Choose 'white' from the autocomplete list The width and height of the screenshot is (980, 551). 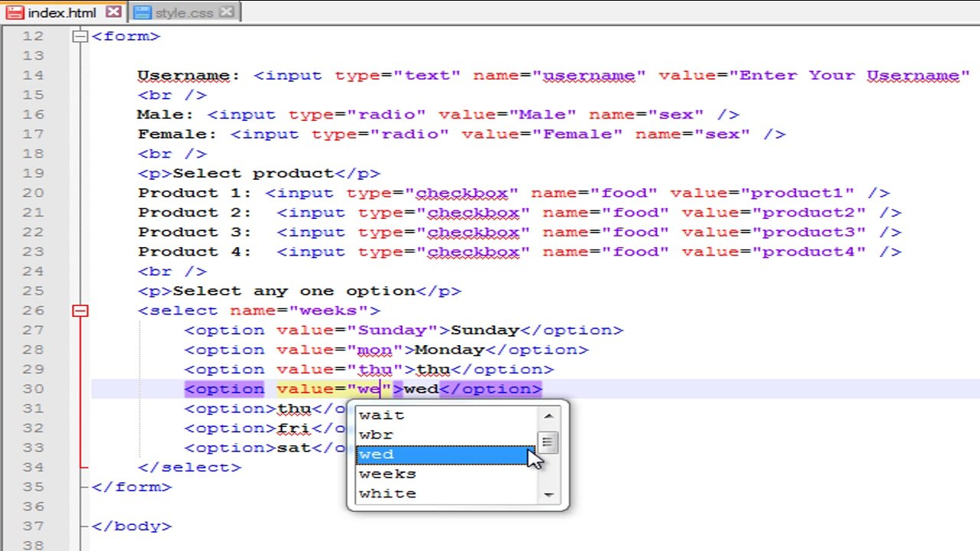point(446,494)
